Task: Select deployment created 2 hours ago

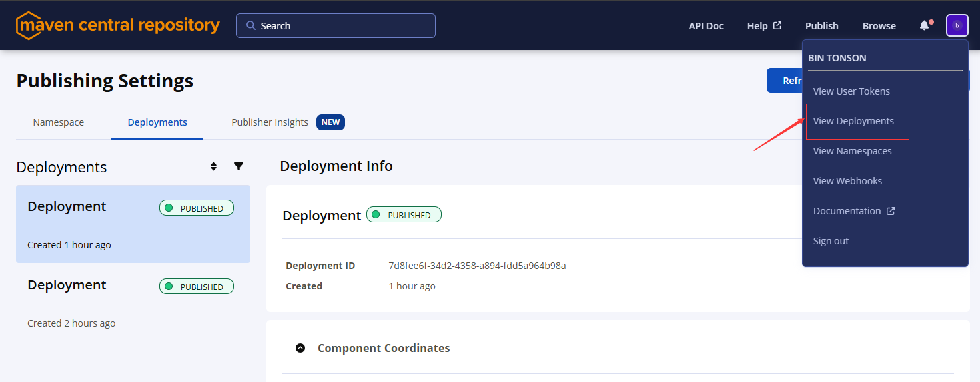Action: (133, 303)
